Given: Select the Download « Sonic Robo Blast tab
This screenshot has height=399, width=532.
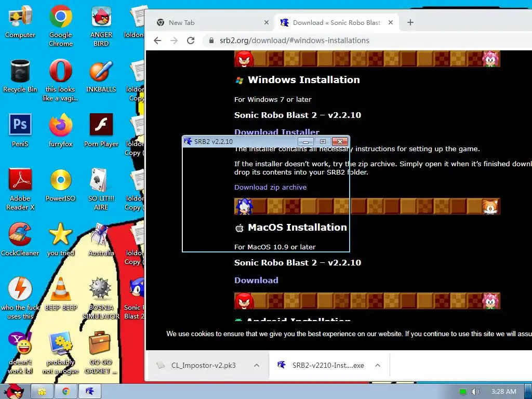Looking at the screenshot, I should tap(336, 22).
